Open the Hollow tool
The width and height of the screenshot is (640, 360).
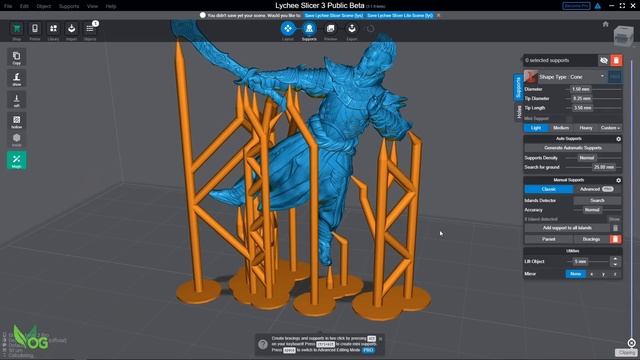pyautogui.click(x=17, y=121)
